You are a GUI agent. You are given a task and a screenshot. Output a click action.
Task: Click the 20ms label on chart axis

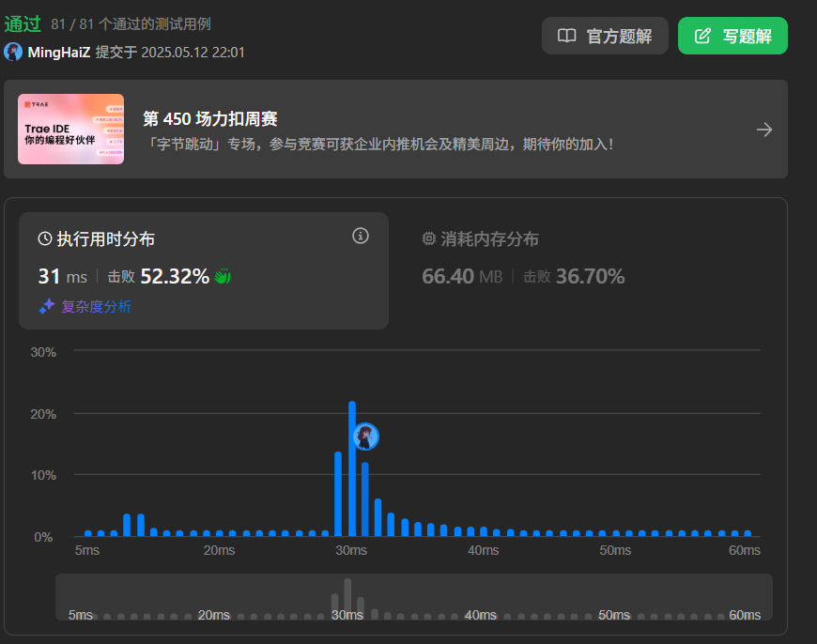[219, 550]
